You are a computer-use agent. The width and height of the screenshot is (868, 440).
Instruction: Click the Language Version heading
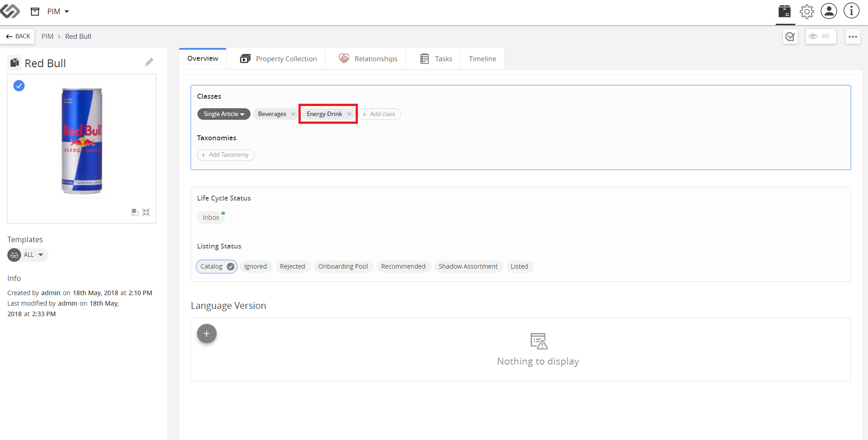(x=229, y=306)
